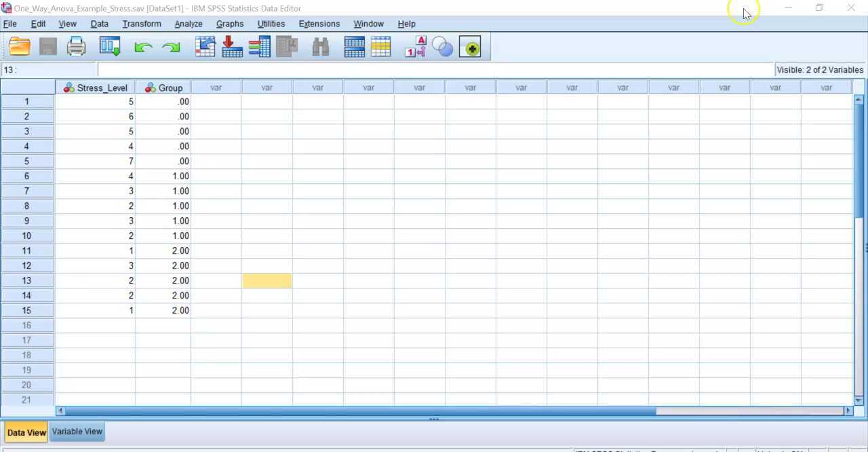Select row 7 by its row number
868x452 pixels.
[27, 191]
